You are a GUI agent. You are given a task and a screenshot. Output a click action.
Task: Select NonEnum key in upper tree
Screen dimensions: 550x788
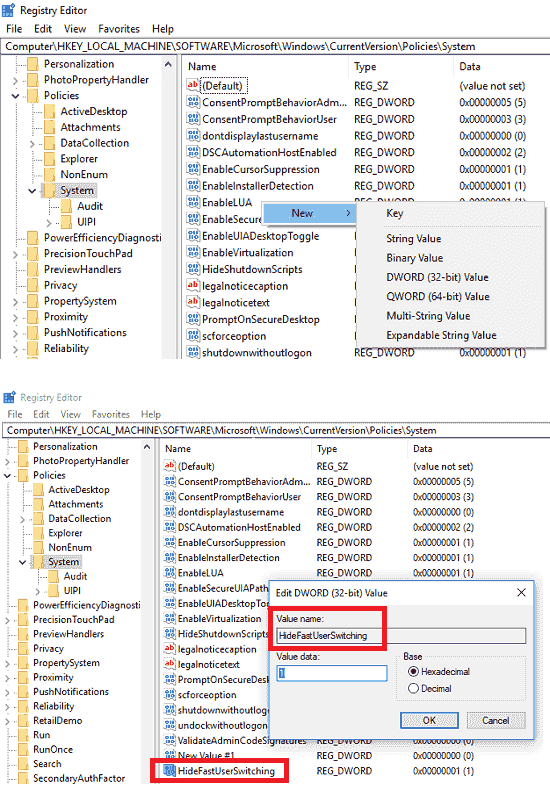pyautogui.click(x=84, y=174)
